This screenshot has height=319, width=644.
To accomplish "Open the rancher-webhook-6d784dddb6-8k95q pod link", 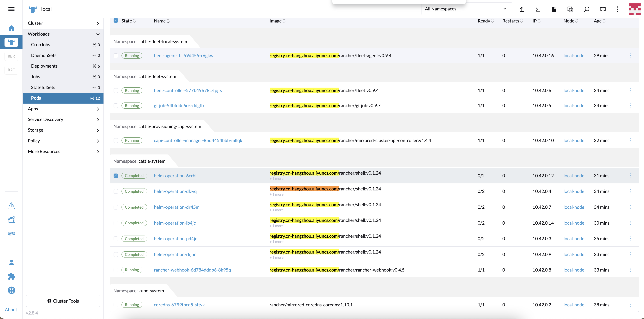I will click(192, 270).
